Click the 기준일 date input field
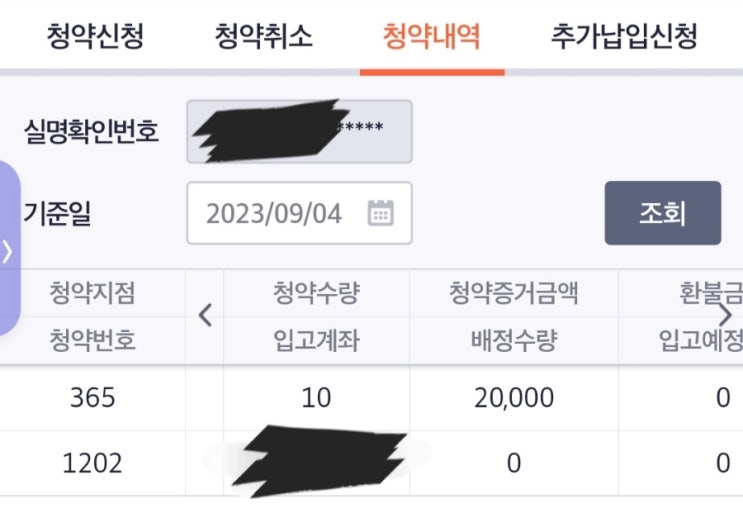The image size is (743, 518). [x=280, y=213]
